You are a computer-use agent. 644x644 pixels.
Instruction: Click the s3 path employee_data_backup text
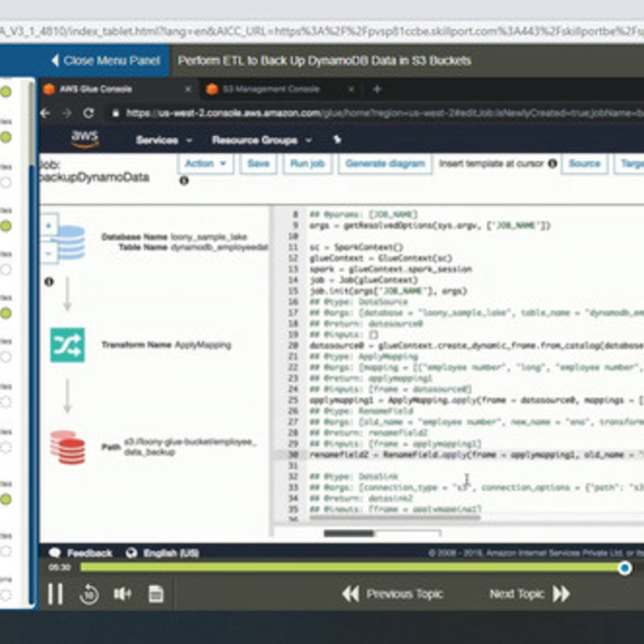pyautogui.click(x=190, y=447)
